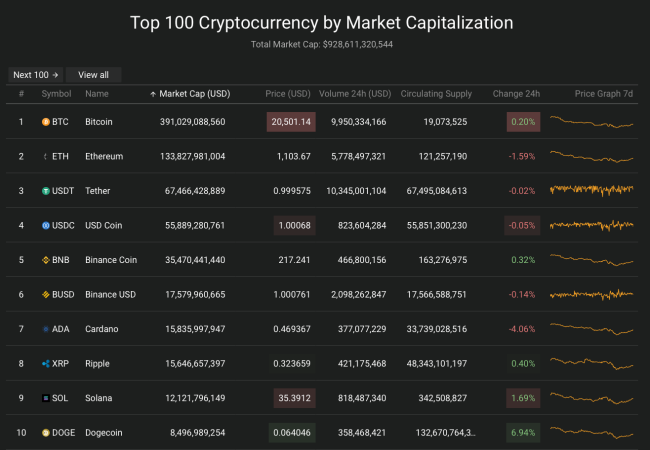
Task: Sort by Volume 24h (USD) header
Action: click(x=355, y=94)
